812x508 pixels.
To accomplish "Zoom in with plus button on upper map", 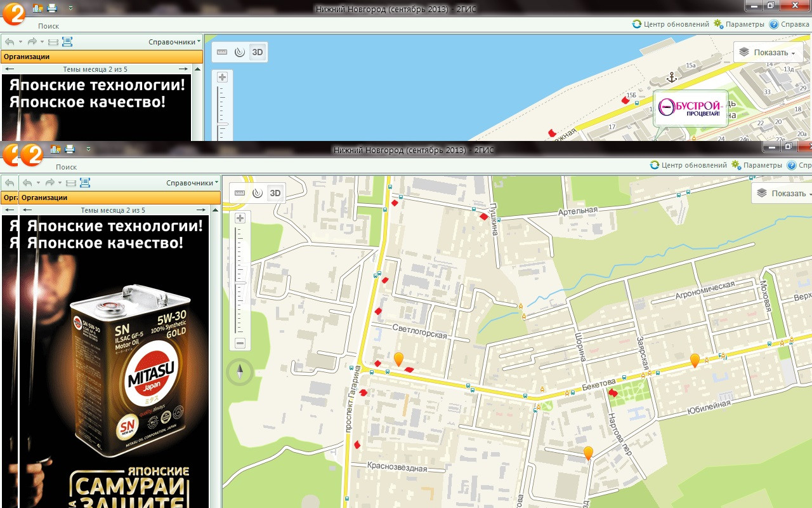I will point(222,77).
